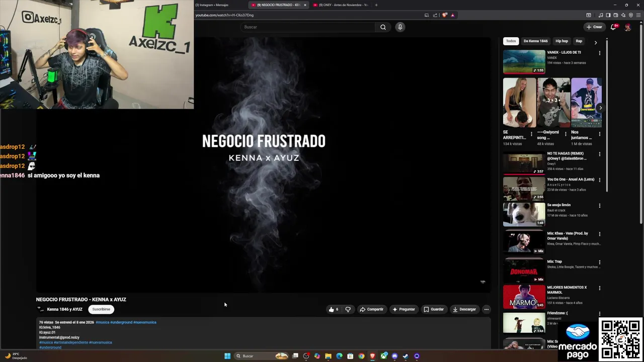Open Windows Start menu
This screenshot has height=362, width=644.
coord(227,356)
